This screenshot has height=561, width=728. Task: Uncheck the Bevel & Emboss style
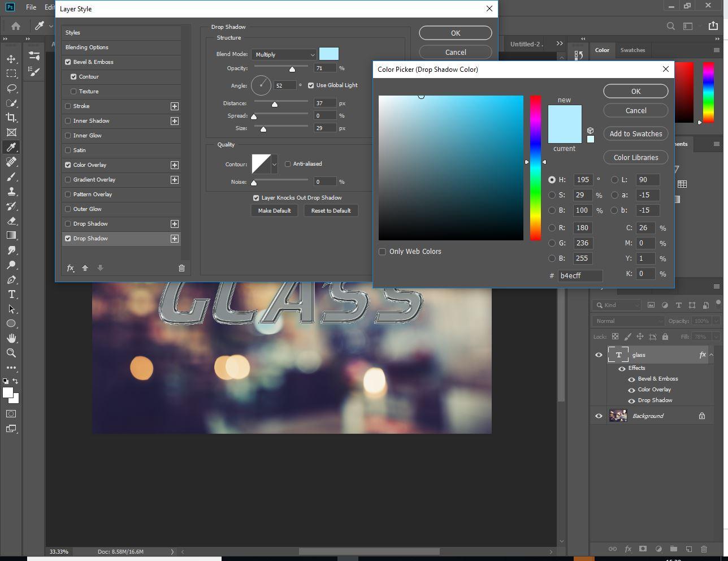tap(68, 62)
